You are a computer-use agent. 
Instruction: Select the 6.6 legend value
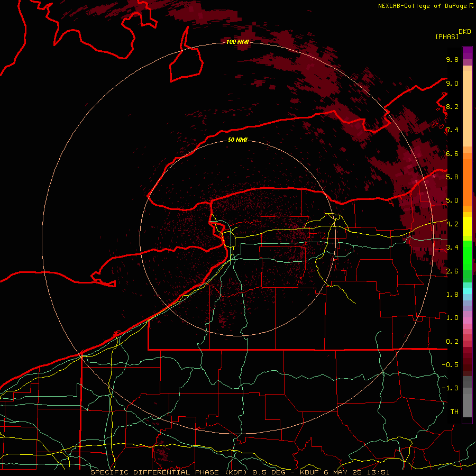pos(452,153)
